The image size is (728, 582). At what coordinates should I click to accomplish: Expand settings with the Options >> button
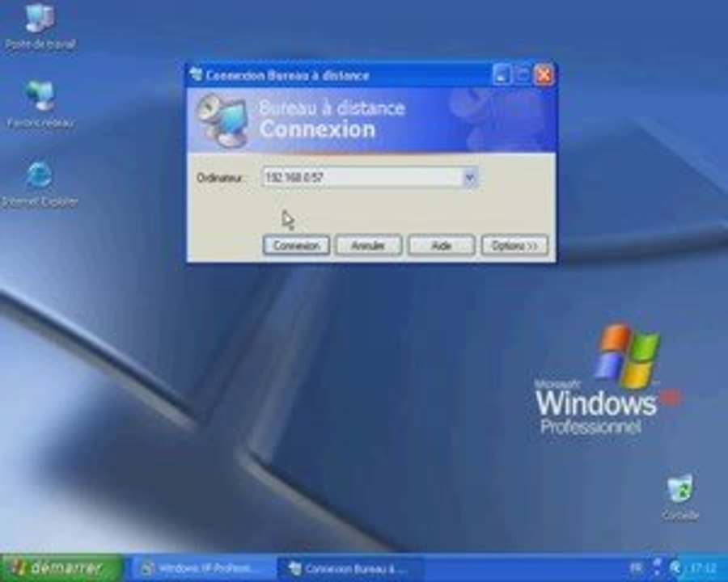514,246
